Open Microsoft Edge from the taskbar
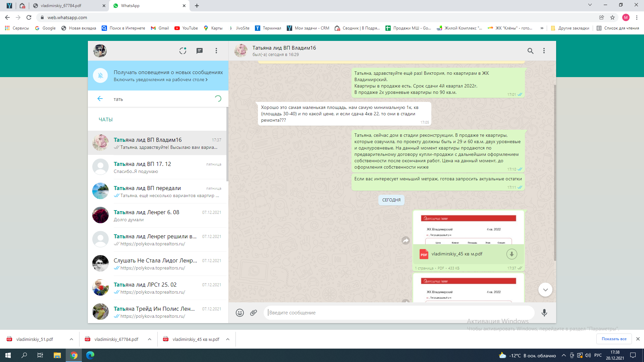The image size is (644, 362). (90, 355)
